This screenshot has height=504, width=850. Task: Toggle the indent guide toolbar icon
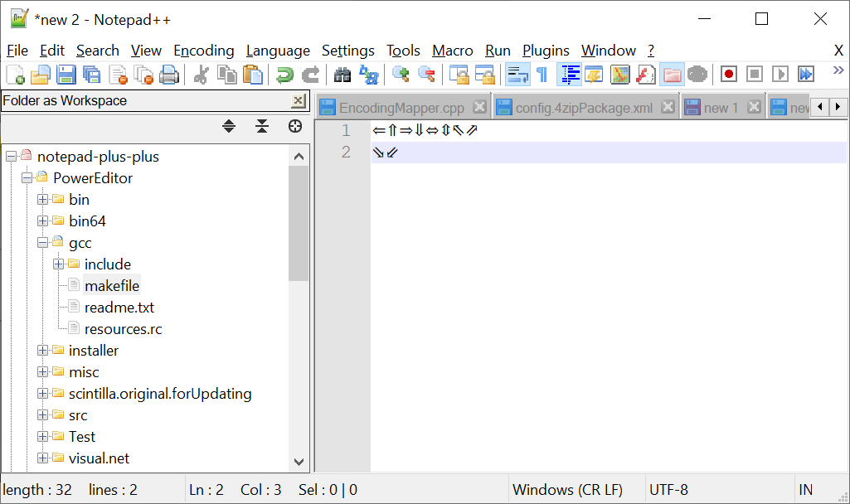tap(569, 75)
